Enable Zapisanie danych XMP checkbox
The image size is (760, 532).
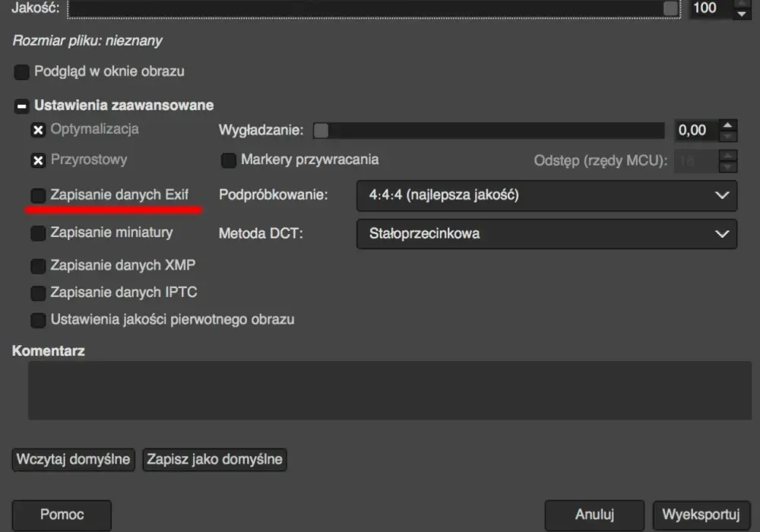click(38, 266)
